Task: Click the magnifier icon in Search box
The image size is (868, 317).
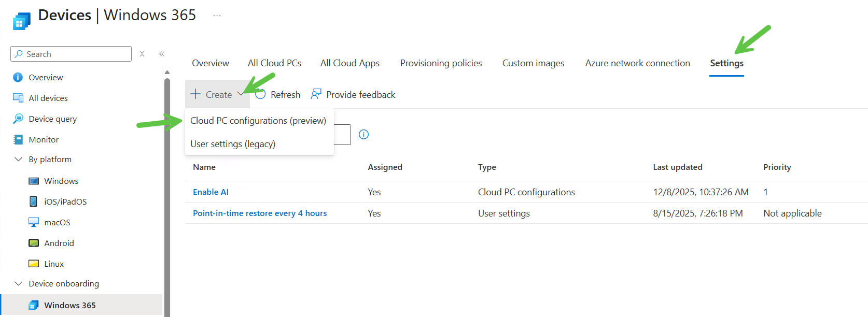Action: click(19, 54)
